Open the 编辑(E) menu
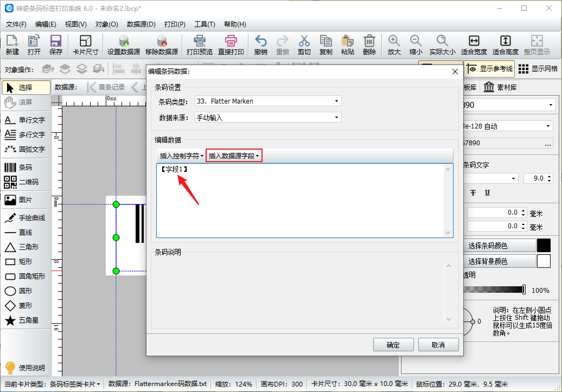Screen dimensions: 562x392 pos(46,24)
